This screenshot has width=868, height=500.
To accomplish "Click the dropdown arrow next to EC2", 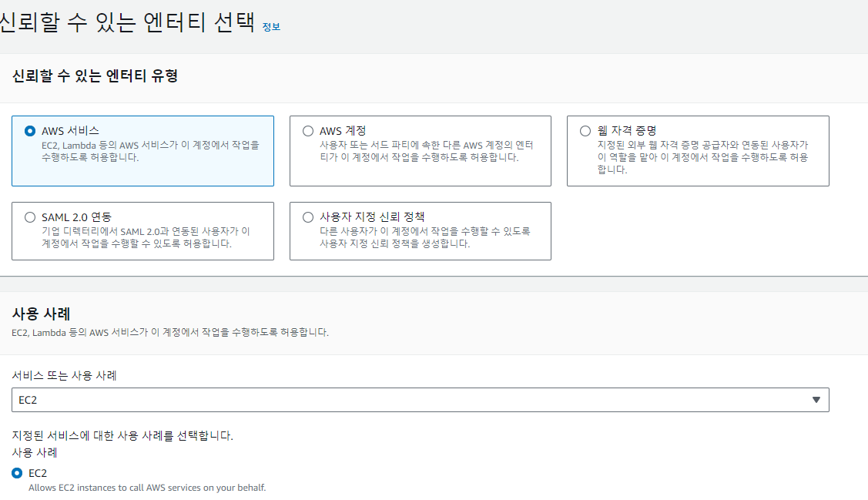I will click(816, 400).
